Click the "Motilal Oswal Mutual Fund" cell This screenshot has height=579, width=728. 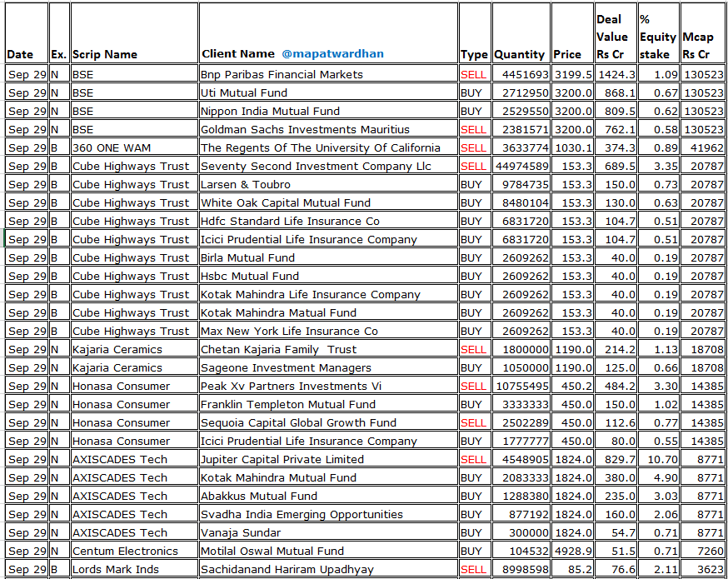[x=328, y=552]
